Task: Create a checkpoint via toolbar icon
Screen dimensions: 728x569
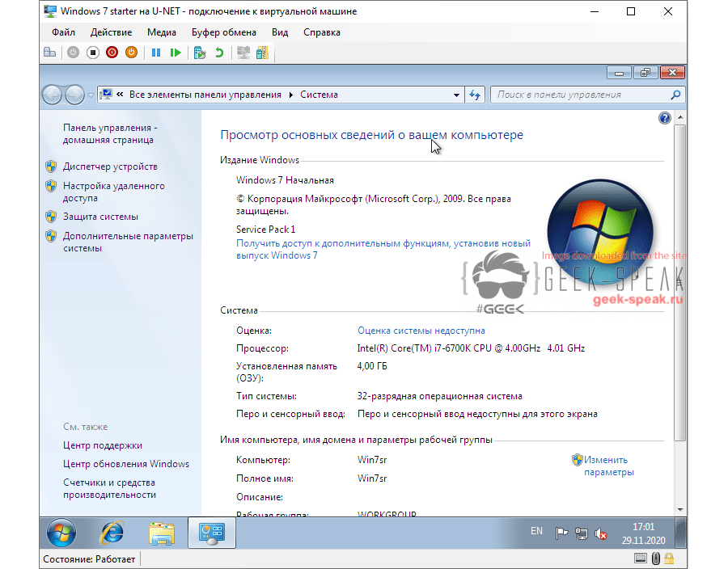Action: coord(200,53)
